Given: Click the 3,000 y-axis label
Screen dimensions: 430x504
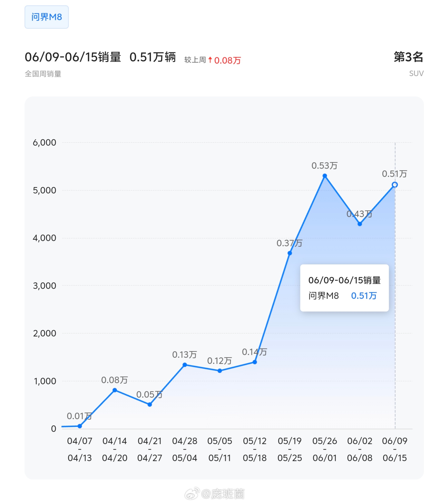Looking at the screenshot, I should [44, 286].
